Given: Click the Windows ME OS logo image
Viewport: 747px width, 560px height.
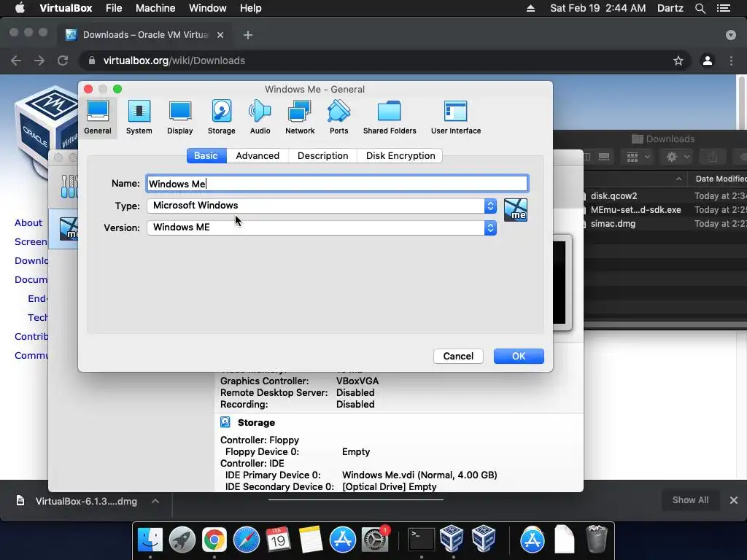Looking at the screenshot, I should pyautogui.click(x=516, y=210).
